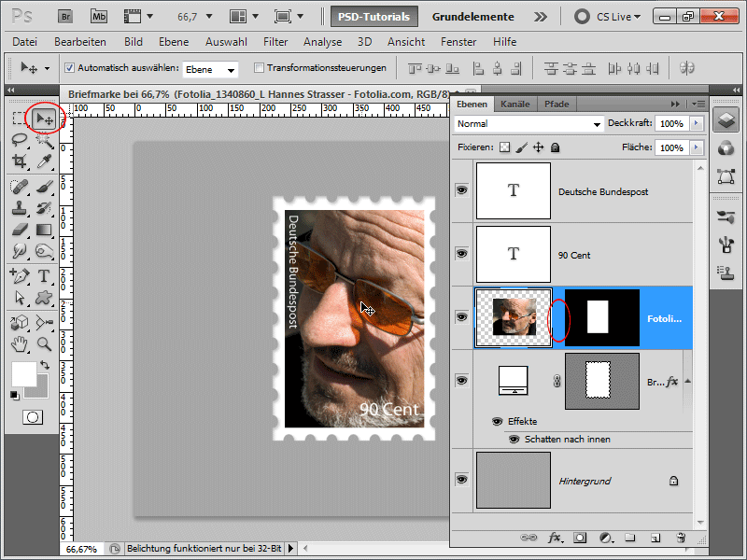Open Fläche slider arrow
This screenshot has height=560, width=747.
click(697, 147)
